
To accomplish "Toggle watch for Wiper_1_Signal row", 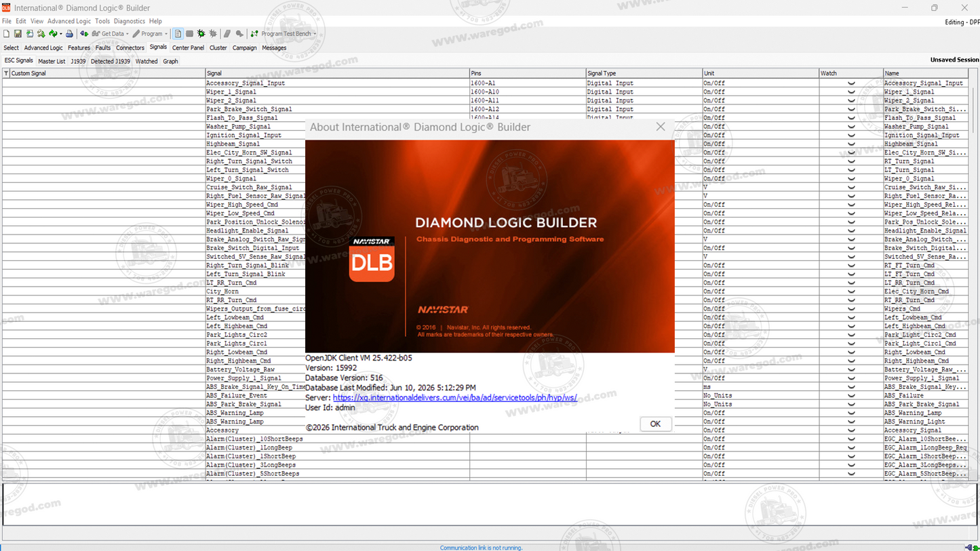I will pos(851,92).
